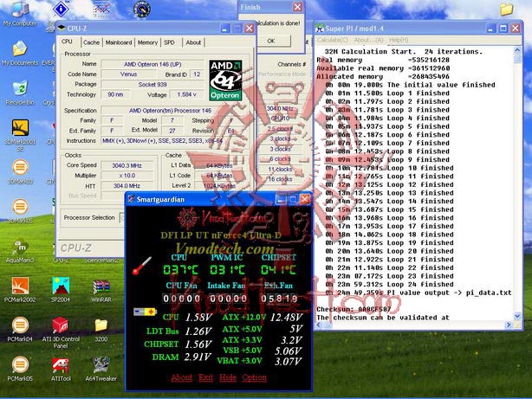Switch to SPD tab in CPU-Z
Image resolution: width=532 pixels, height=399 pixels.
pyautogui.click(x=169, y=42)
